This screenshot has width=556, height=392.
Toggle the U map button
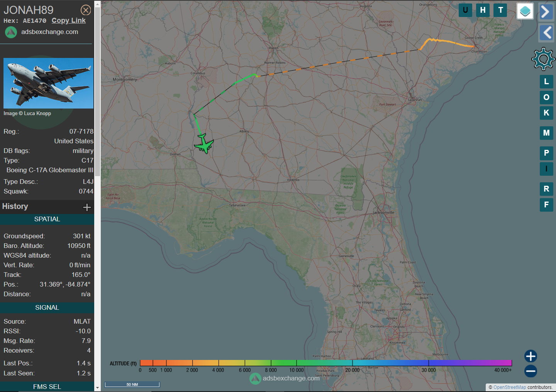point(465,10)
